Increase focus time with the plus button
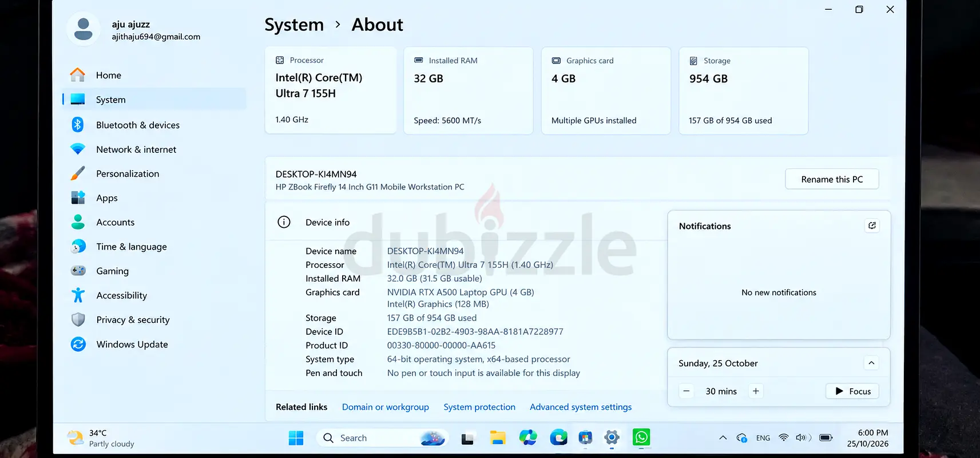The image size is (980, 458). (x=756, y=391)
